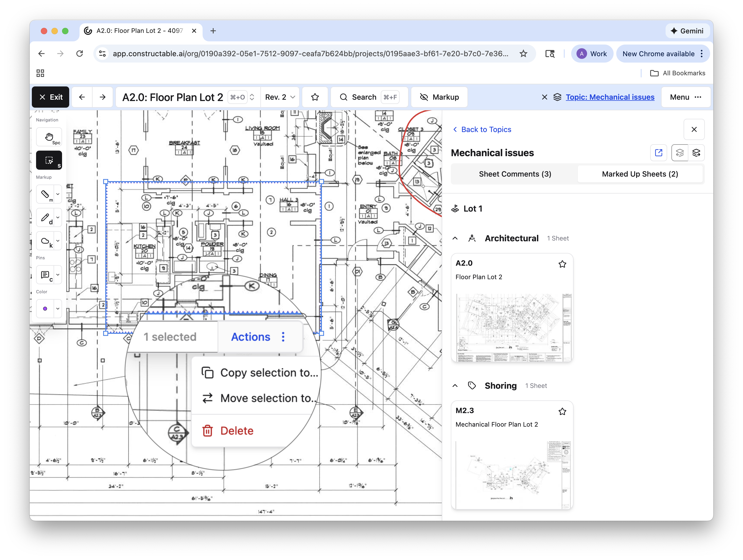Favorite this sheet with the toolbar star

315,97
